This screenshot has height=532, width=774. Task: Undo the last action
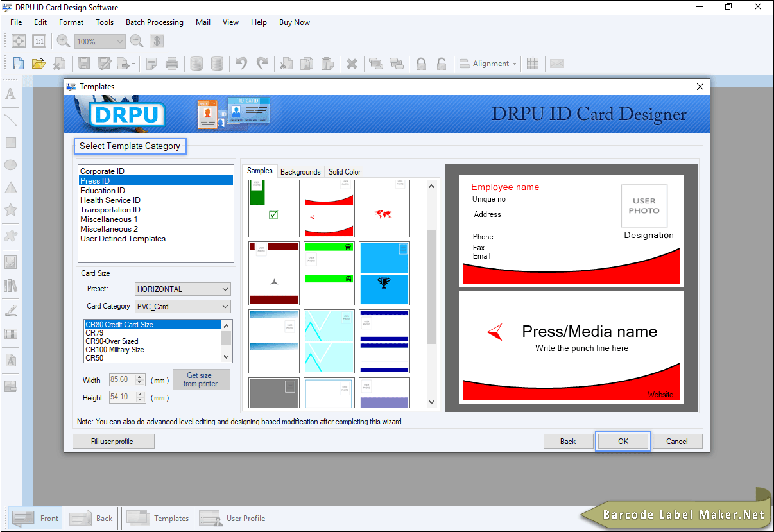pos(241,64)
